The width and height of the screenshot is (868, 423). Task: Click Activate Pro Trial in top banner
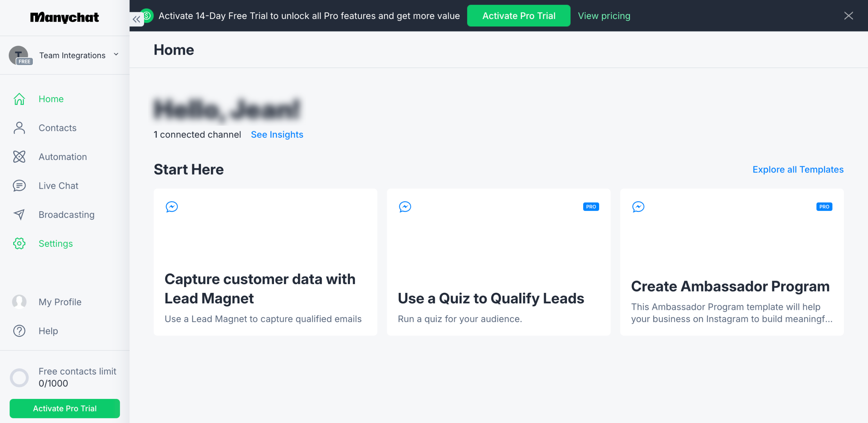pyautogui.click(x=518, y=16)
